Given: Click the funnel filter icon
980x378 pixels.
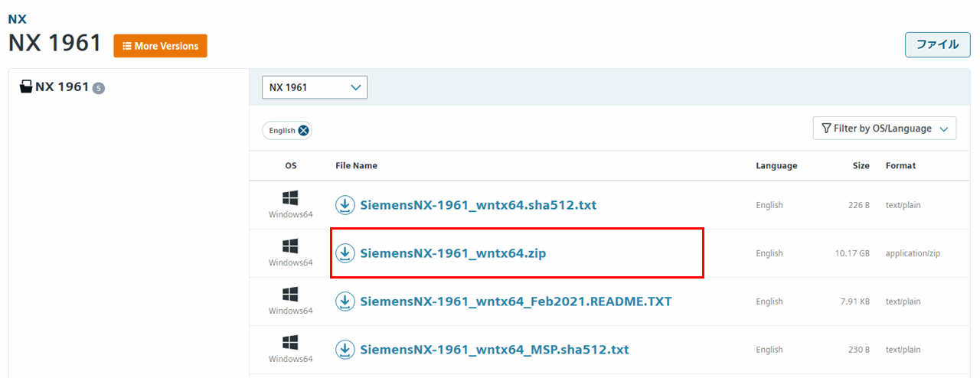Looking at the screenshot, I should coord(826,129).
